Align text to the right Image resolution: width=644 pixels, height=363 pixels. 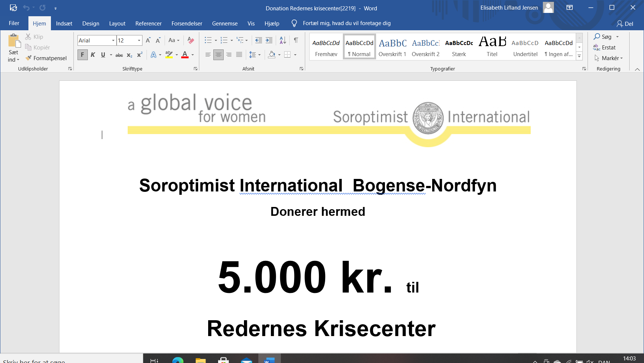click(229, 55)
